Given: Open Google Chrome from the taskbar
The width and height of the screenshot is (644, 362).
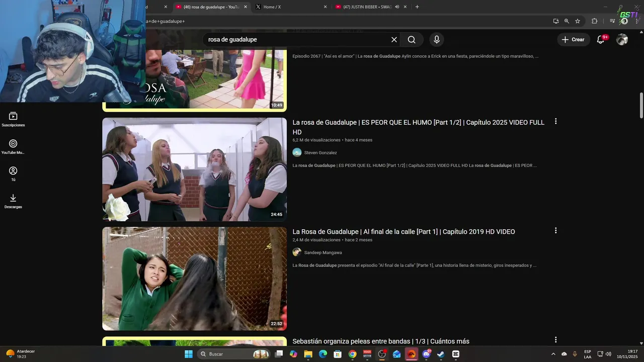Looking at the screenshot, I should coord(352,354).
